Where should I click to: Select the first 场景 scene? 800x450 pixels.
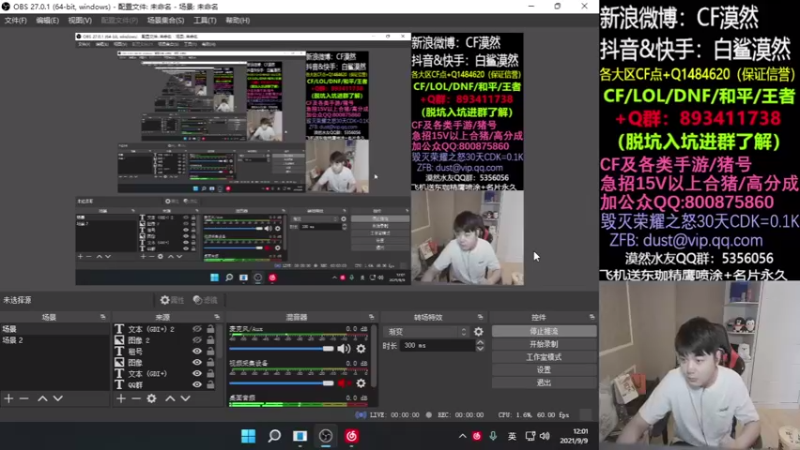pyautogui.click(x=9, y=329)
